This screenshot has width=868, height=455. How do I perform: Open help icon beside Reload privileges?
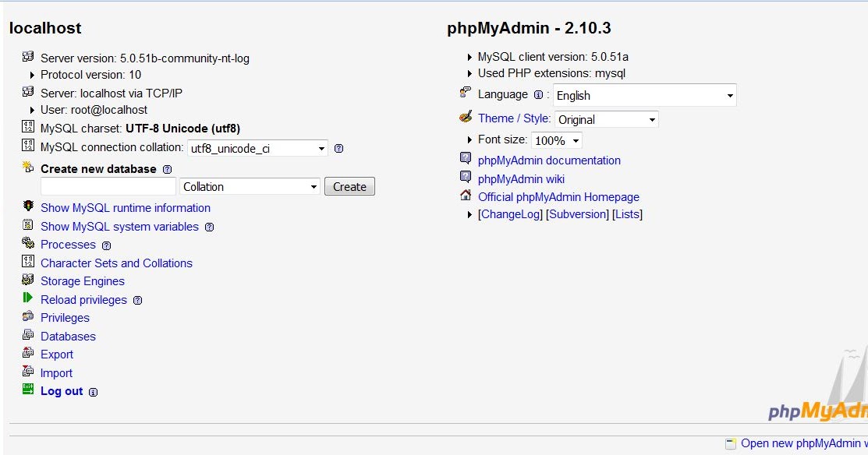tap(138, 300)
